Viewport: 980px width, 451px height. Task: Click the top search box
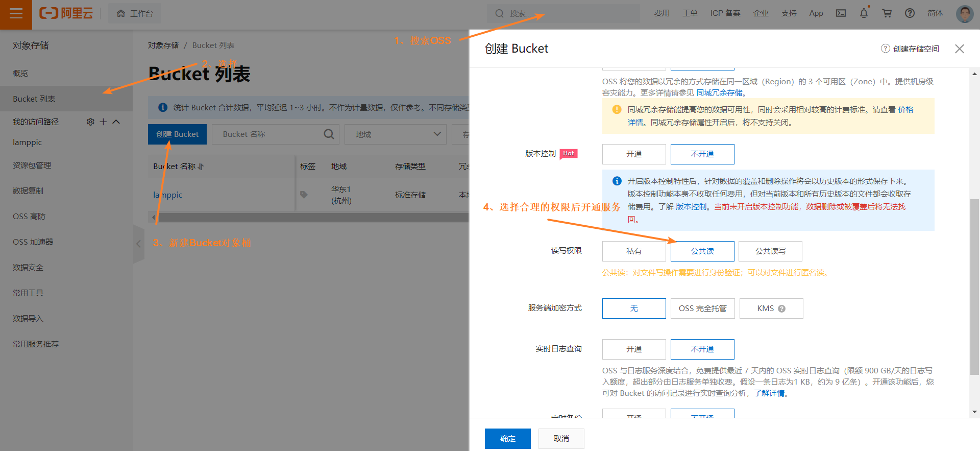(563, 13)
